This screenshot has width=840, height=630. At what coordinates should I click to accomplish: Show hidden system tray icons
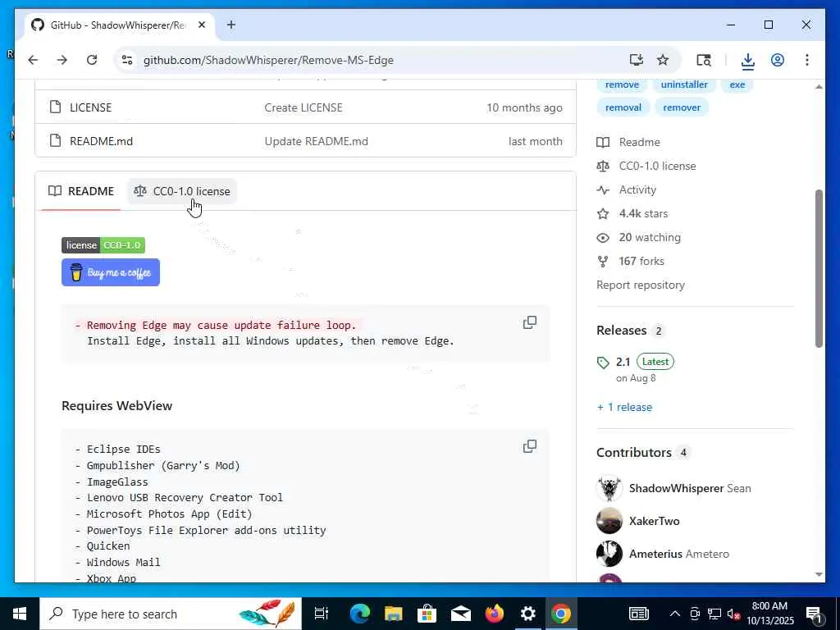pyautogui.click(x=675, y=614)
